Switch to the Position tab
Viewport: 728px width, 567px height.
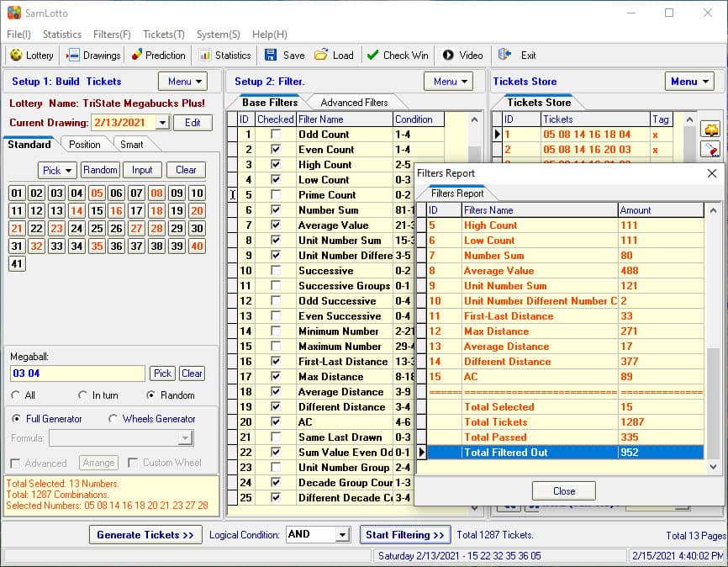click(x=85, y=145)
